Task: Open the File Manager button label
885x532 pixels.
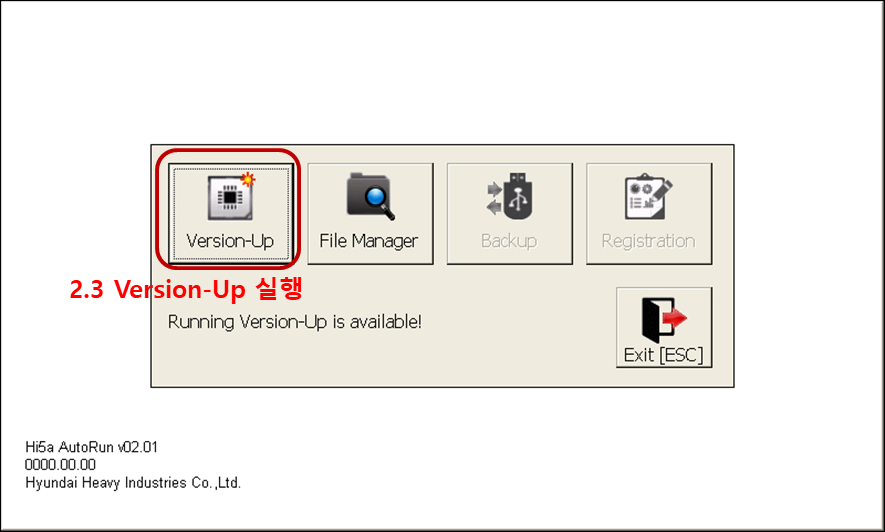Action: pyautogui.click(x=369, y=241)
